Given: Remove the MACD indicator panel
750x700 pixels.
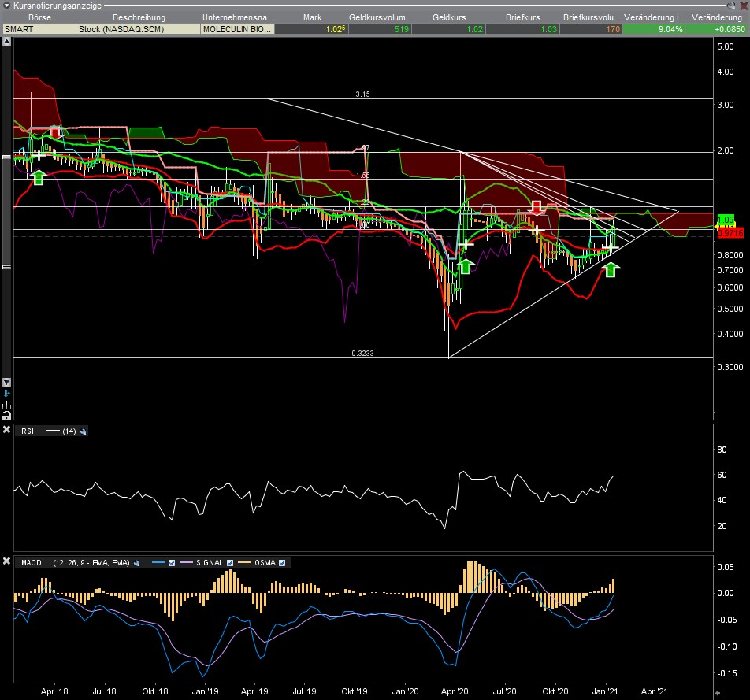Looking at the screenshot, I should (x=6, y=562).
